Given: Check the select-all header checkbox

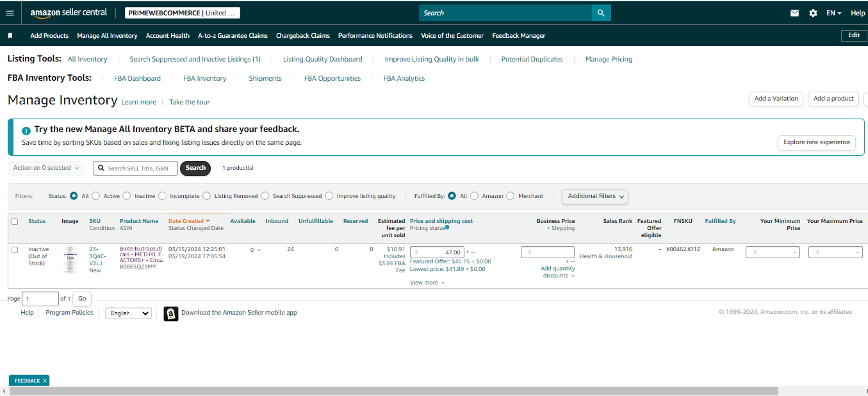Looking at the screenshot, I should pyautogui.click(x=15, y=222).
